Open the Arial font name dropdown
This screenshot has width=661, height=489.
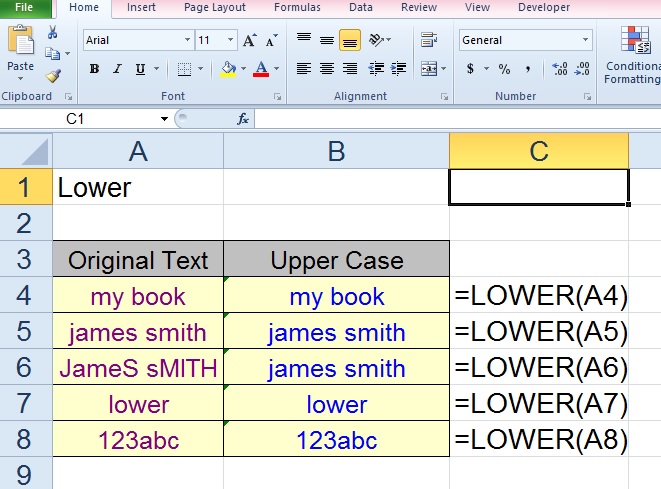click(x=187, y=41)
